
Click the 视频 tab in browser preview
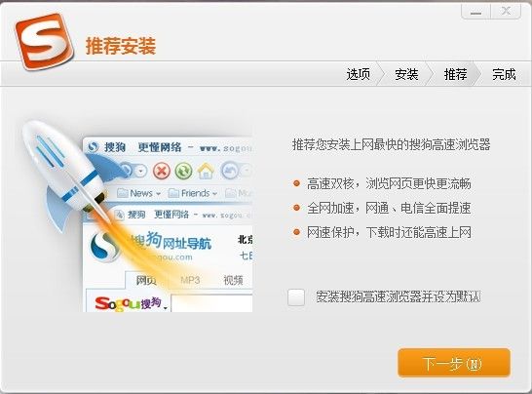tap(234, 280)
